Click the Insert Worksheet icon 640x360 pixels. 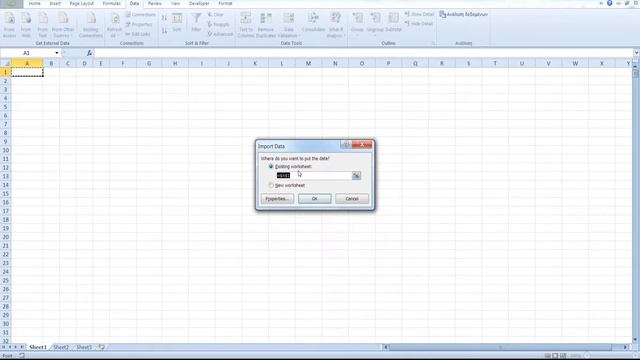[x=102, y=347]
